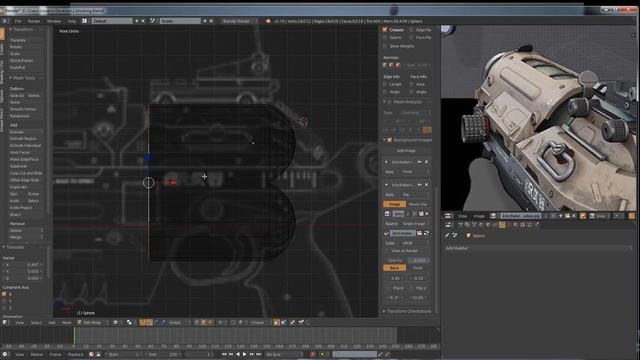The height and width of the screenshot is (360, 640).
Task: Click the Blender logo icon in the info header
Action: pos(268,21)
